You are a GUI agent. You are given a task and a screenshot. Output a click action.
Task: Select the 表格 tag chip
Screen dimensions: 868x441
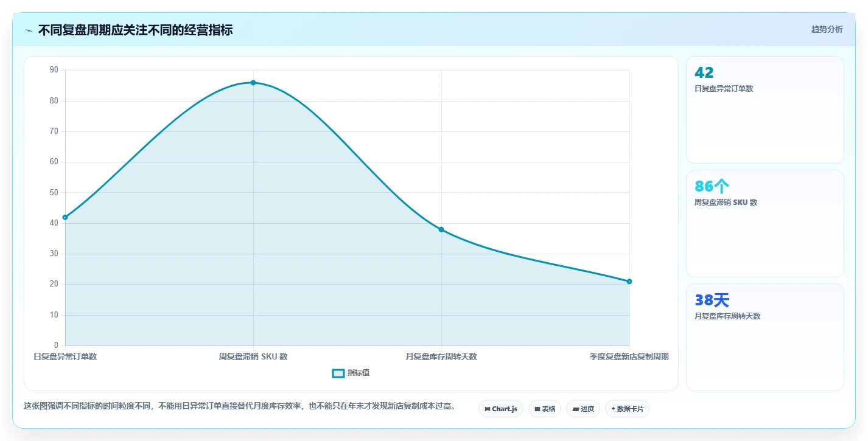click(x=545, y=409)
